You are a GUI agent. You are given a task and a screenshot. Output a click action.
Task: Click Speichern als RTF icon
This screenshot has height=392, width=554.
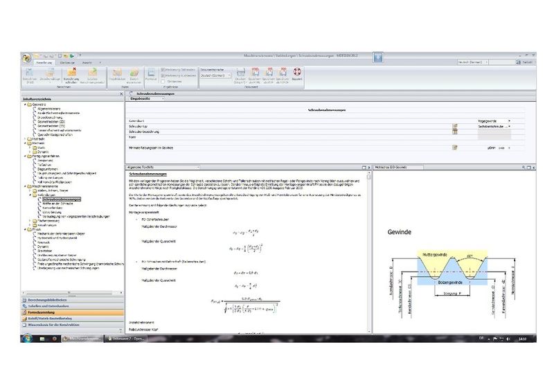(269, 75)
